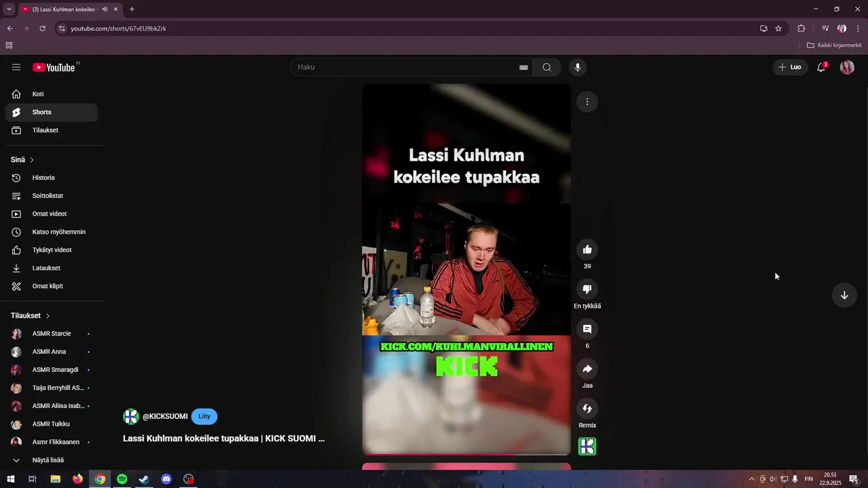
Task: Click the KICKSUOMI channel avatar
Action: pyautogui.click(x=131, y=416)
